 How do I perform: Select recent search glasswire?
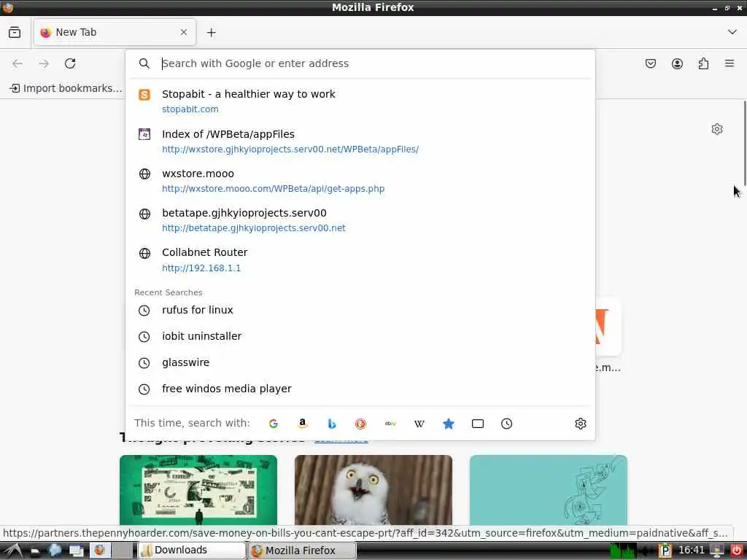coord(360,362)
